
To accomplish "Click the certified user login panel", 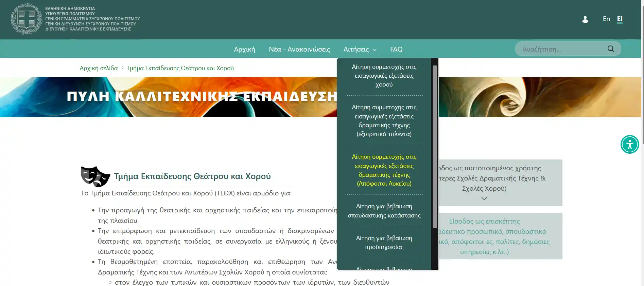I will click(500, 183).
